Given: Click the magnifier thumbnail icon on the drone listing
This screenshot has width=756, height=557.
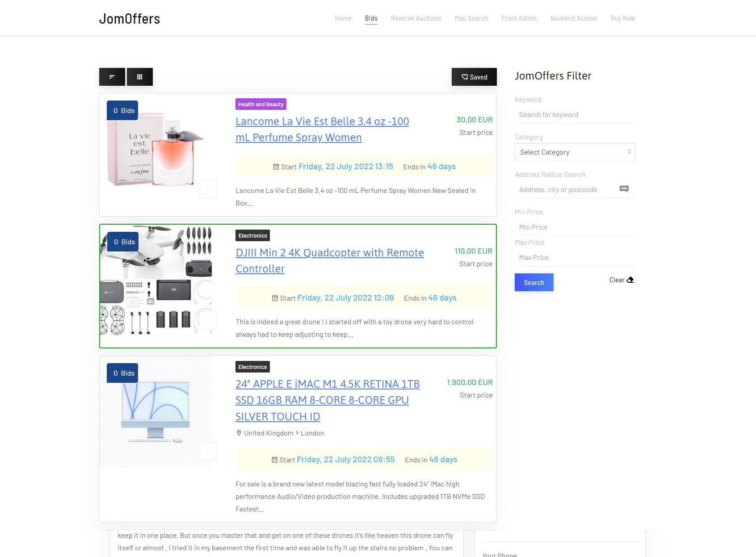Looking at the screenshot, I should 209,320.
